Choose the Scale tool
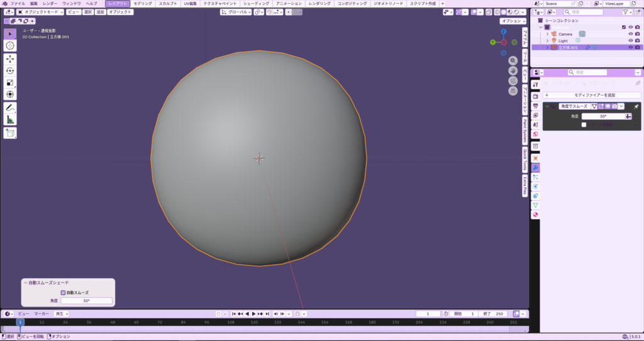 [10, 82]
